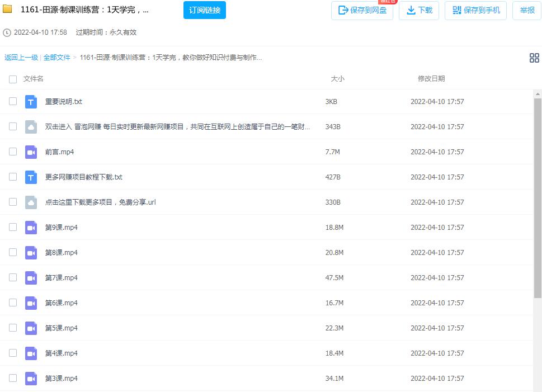Open the 全部文件 breadcrumb link

coord(57,58)
